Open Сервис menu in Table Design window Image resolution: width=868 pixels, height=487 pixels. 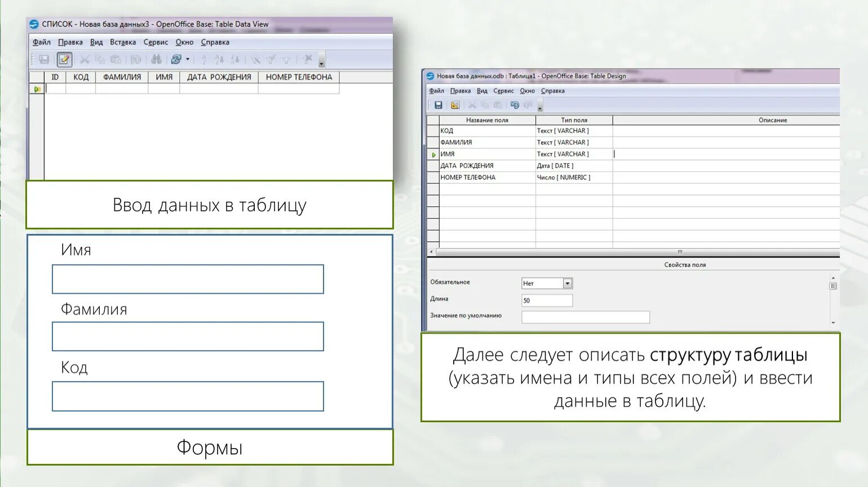pos(503,91)
